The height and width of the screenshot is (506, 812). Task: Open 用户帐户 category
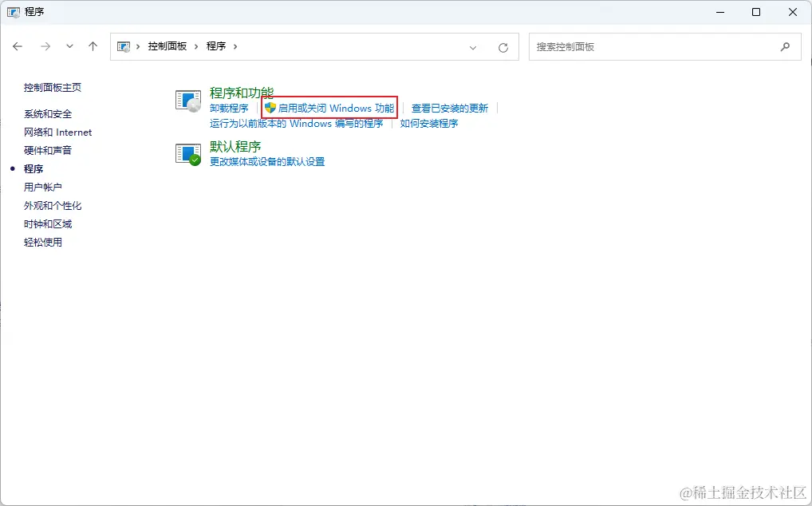(x=42, y=187)
